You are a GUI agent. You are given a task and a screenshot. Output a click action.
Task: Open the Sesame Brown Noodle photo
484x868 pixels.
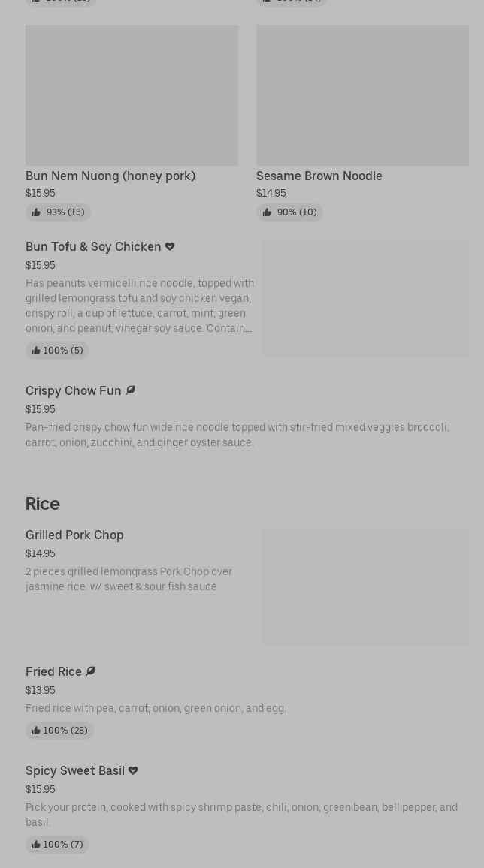coord(362,95)
